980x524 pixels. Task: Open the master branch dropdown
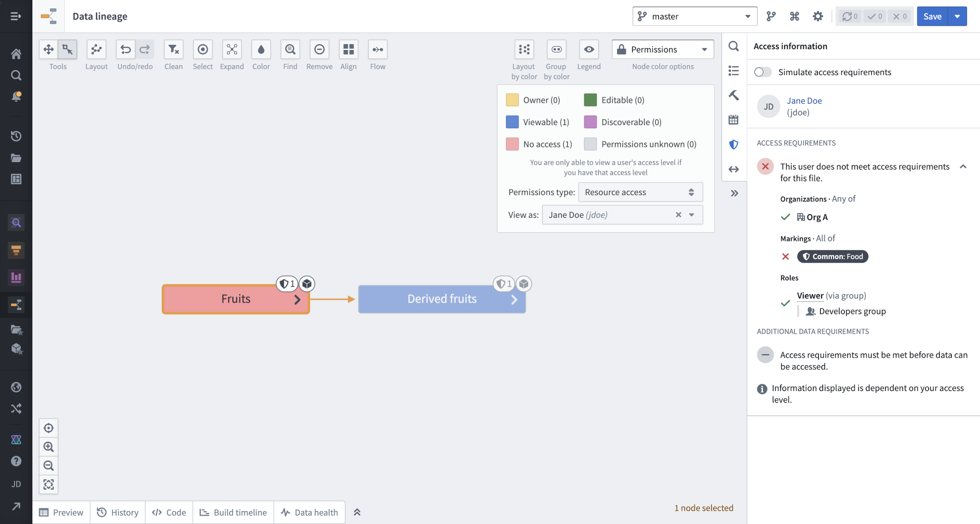[695, 17]
